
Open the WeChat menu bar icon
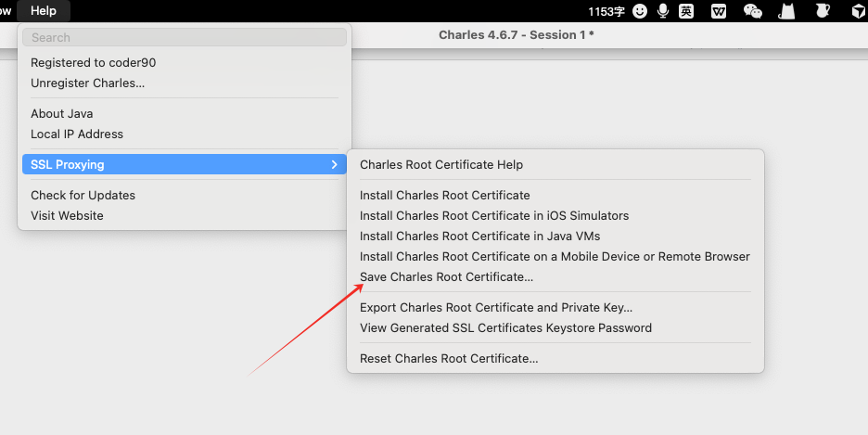(x=752, y=11)
